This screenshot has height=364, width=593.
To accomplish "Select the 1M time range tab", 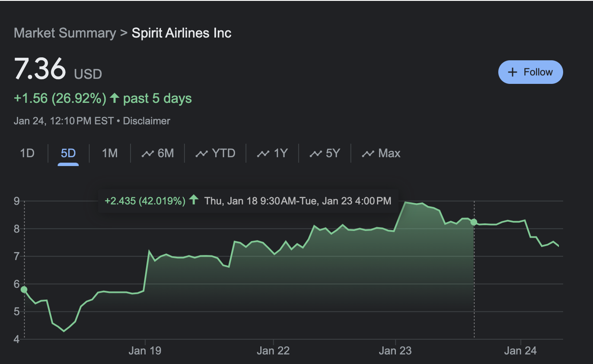I will pyautogui.click(x=109, y=153).
